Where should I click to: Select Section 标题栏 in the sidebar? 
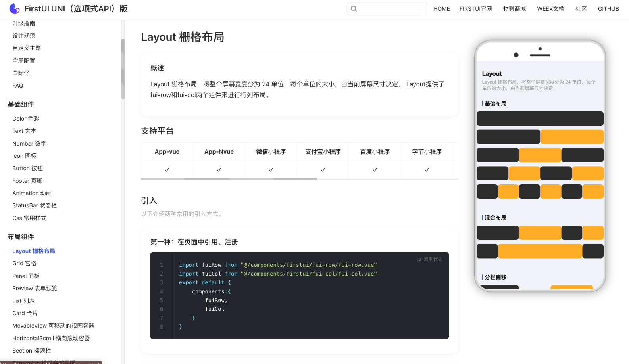click(32, 351)
